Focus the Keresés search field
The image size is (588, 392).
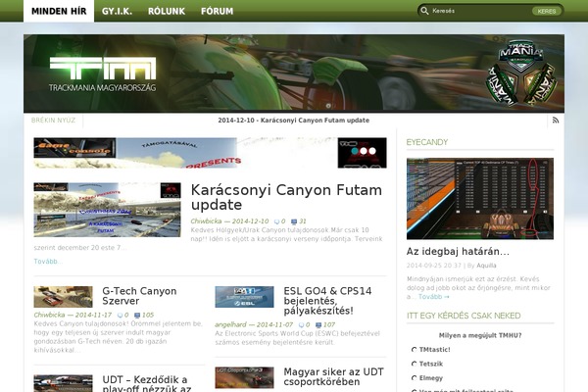(x=480, y=11)
